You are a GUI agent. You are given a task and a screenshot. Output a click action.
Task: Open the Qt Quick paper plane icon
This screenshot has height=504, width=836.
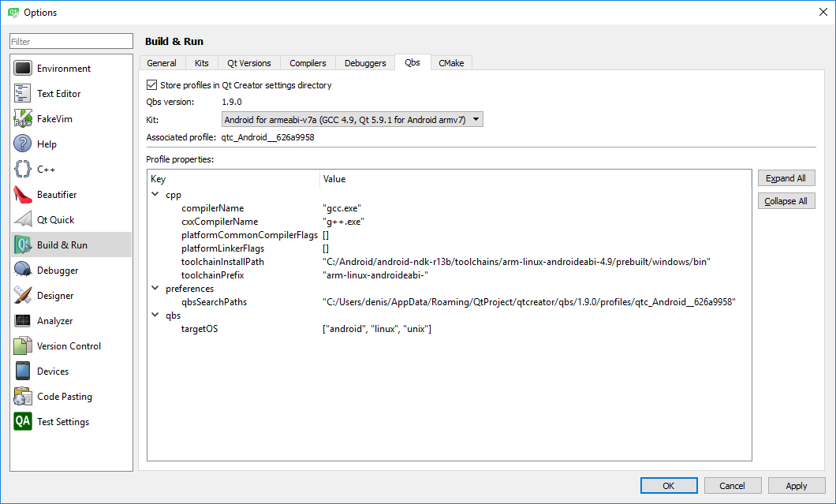tap(23, 220)
